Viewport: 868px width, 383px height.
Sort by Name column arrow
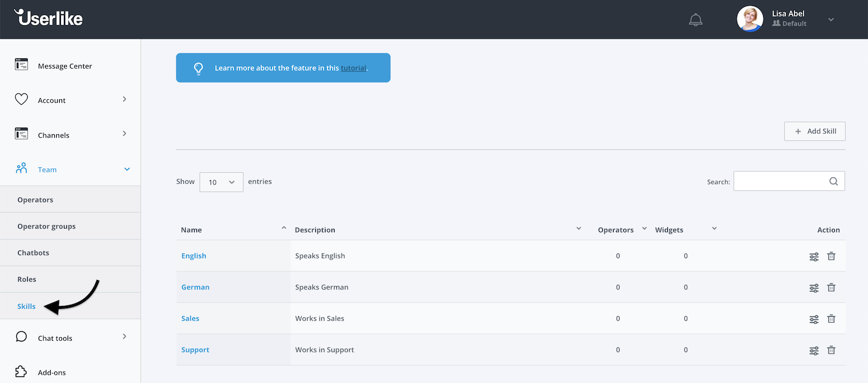pos(284,228)
